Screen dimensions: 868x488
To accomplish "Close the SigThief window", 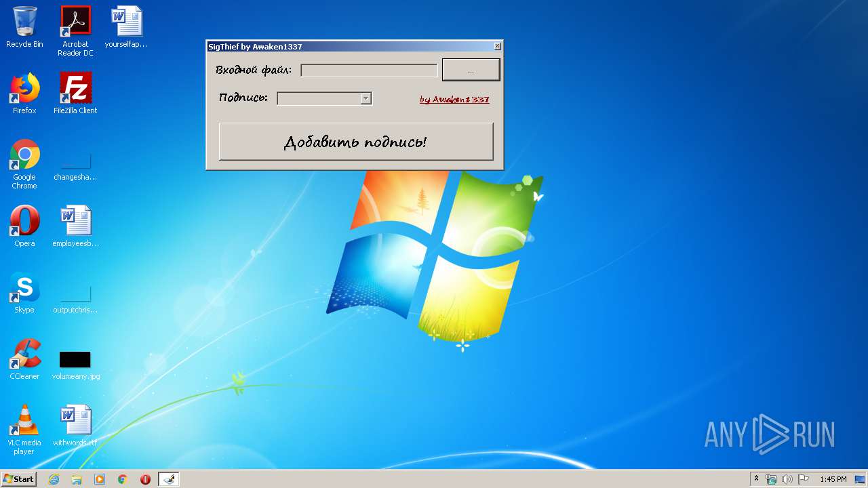I will [x=497, y=46].
